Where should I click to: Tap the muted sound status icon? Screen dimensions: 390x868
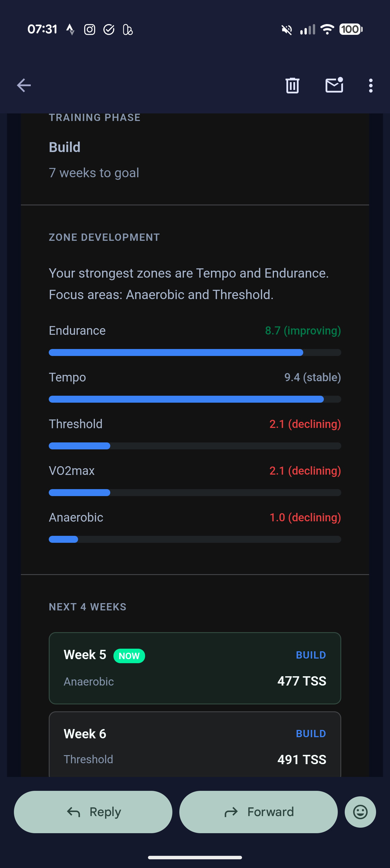pyautogui.click(x=286, y=30)
